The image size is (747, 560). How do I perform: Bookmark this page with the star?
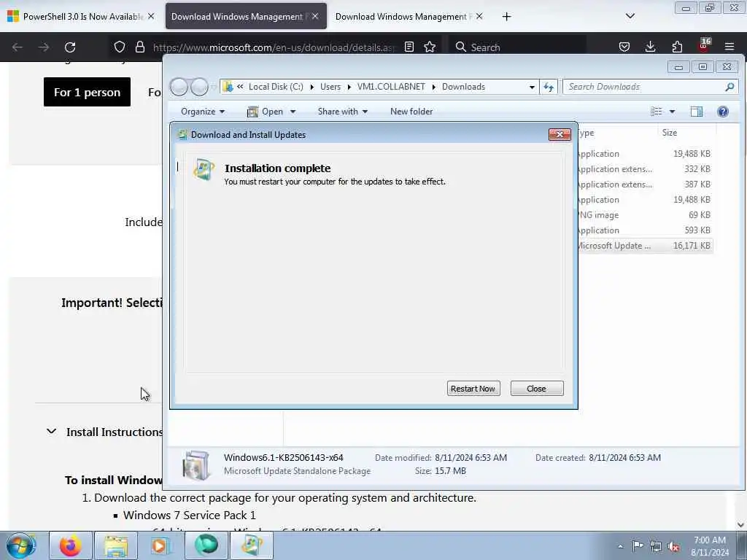[x=430, y=47]
